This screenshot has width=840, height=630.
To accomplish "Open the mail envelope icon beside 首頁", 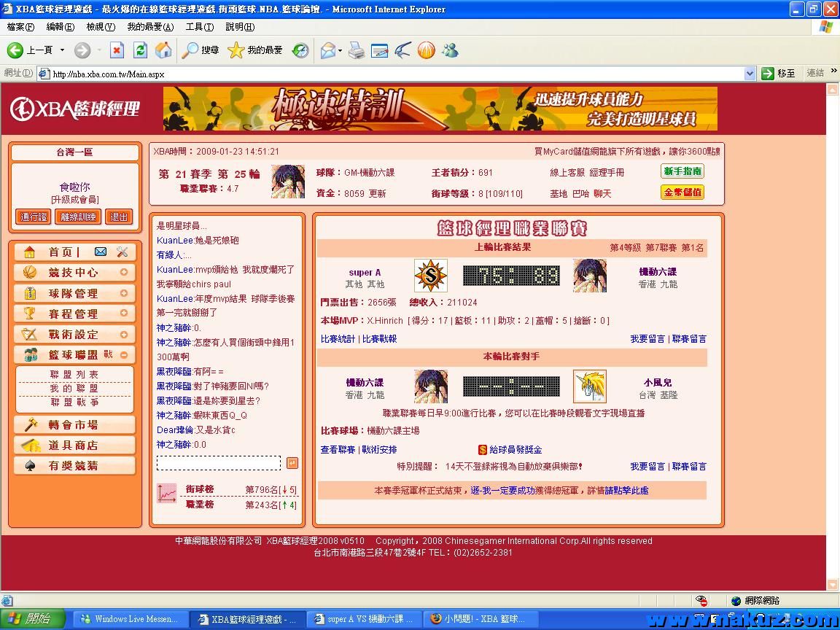I will coord(100,252).
